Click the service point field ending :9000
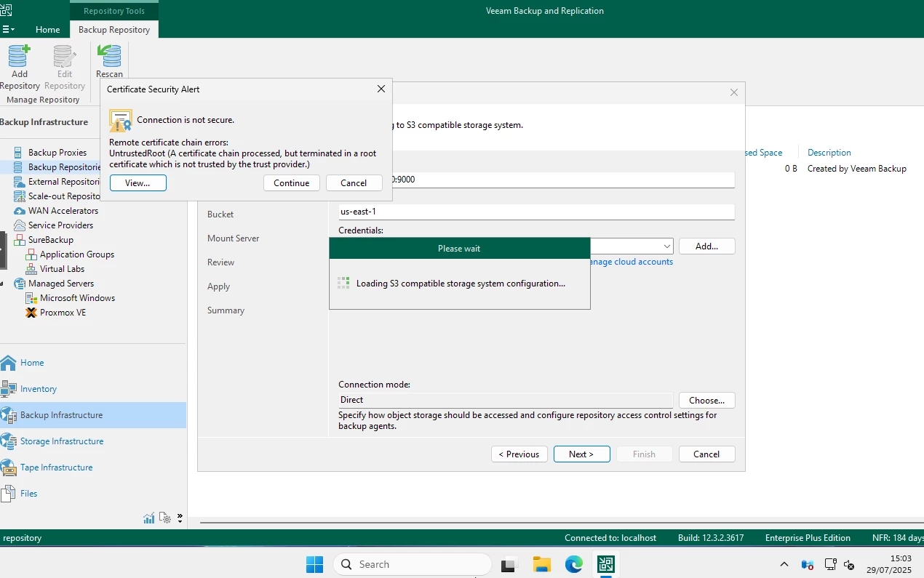Image resolution: width=924 pixels, height=578 pixels. coord(563,180)
